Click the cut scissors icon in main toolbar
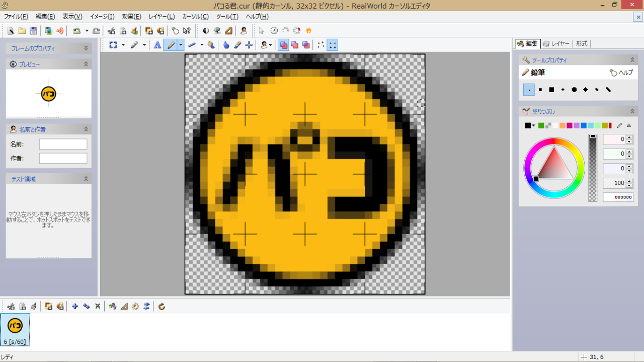The image size is (644, 362). tap(112, 31)
